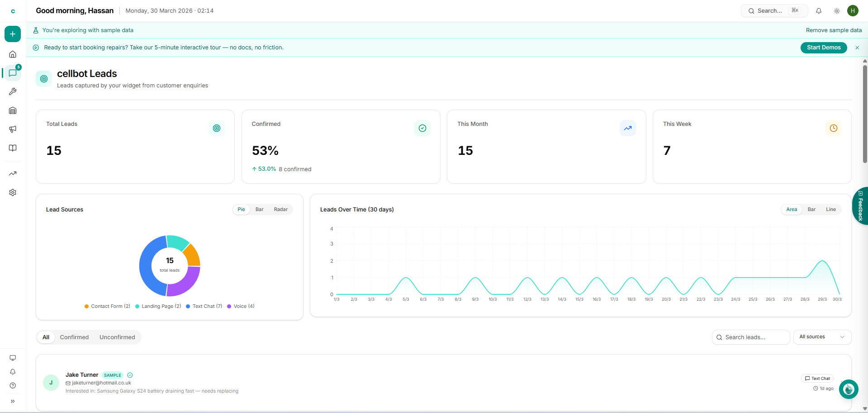The height and width of the screenshot is (413, 868).
Task: Select the Unconfirmed leads tab
Action: (x=117, y=337)
